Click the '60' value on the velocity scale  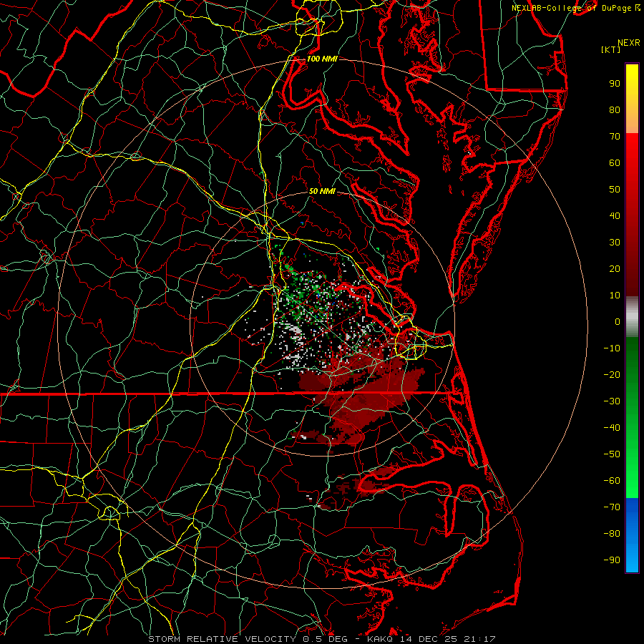(615, 162)
